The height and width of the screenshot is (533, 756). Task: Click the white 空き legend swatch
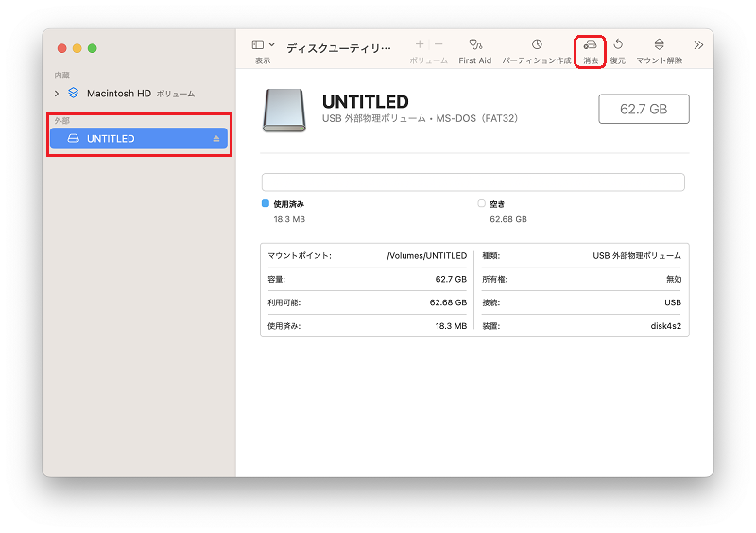tap(481, 203)
